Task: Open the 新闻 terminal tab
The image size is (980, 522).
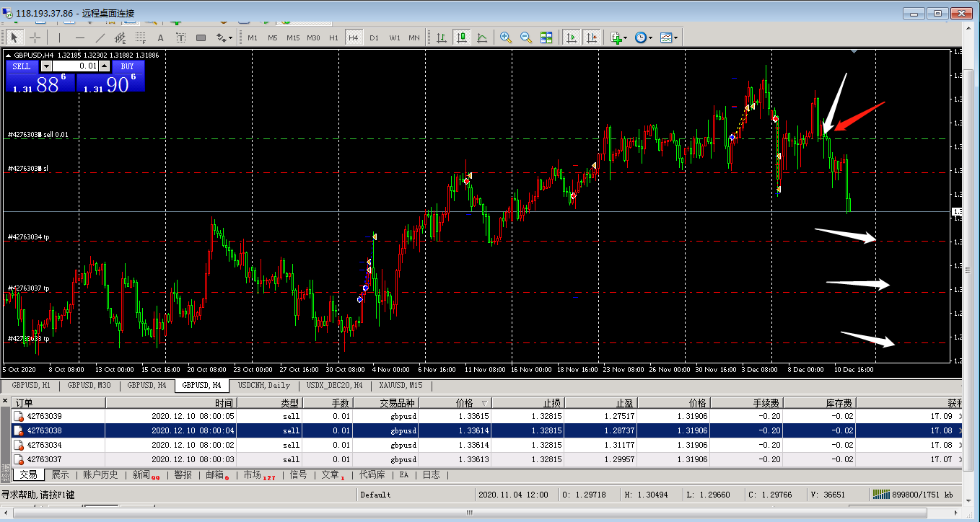Action: click(x=145, y=474)
